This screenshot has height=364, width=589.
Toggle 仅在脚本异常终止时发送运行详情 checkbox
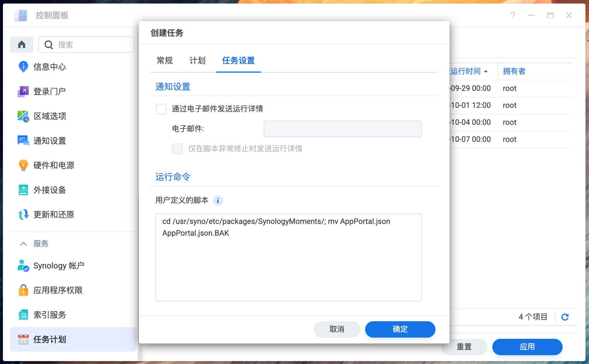(178, 149)
